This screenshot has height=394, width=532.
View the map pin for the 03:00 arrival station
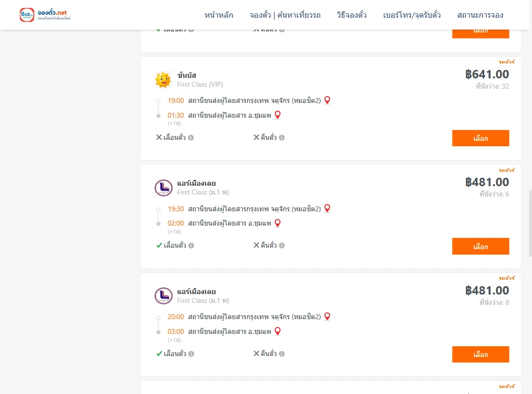(277, 331)
